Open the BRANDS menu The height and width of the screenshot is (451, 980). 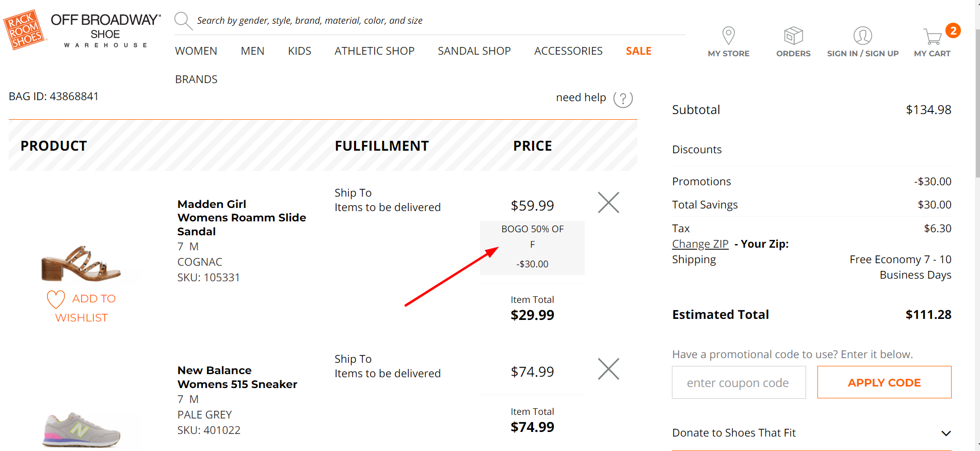pyautogui.click(x=196, y=79)
